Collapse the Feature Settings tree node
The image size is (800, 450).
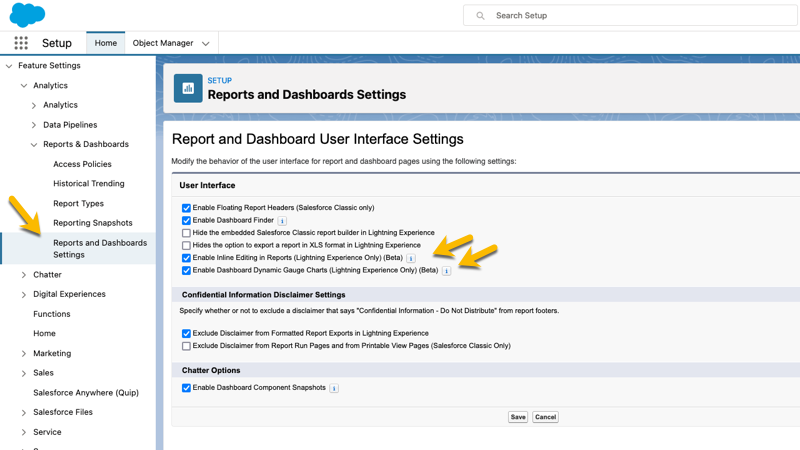9,66
